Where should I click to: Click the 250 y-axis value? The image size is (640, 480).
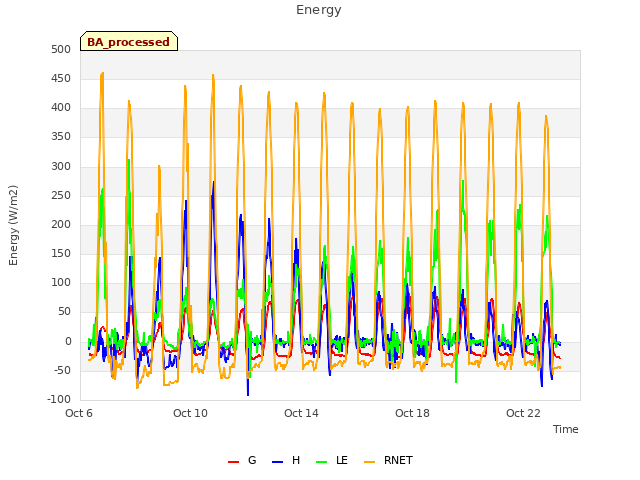[61, 196]
